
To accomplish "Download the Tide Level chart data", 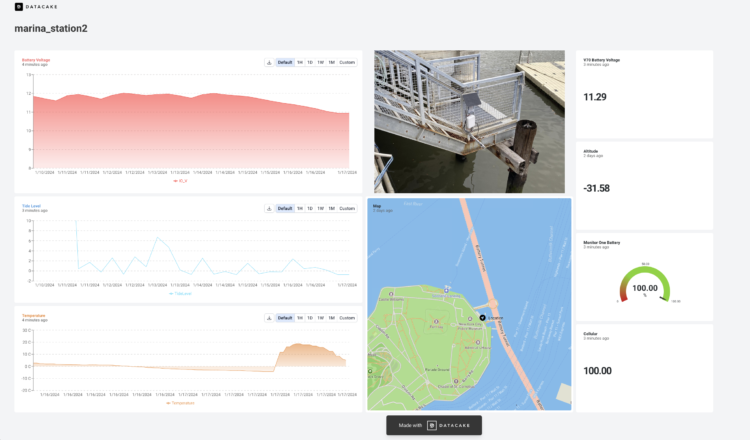I will 269,209.
